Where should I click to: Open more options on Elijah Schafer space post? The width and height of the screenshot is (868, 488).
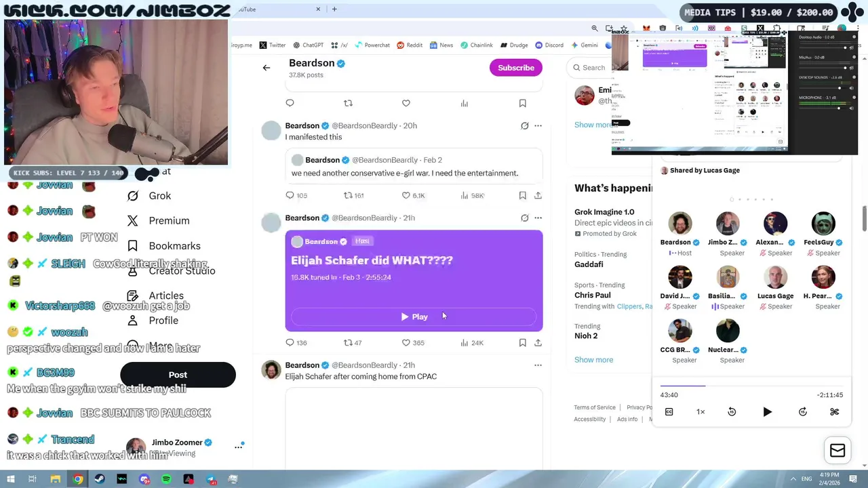click(x=538, y=218)
